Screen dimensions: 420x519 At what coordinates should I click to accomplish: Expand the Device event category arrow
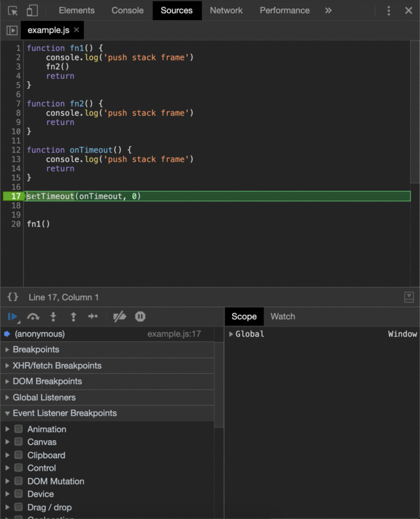point(7,494)
